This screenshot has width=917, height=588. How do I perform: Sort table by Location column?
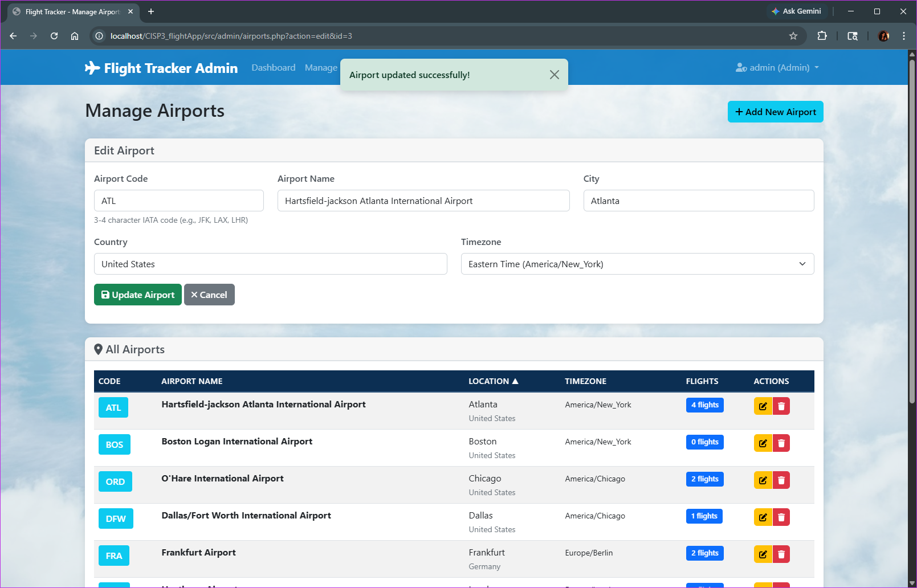point(493,381)
